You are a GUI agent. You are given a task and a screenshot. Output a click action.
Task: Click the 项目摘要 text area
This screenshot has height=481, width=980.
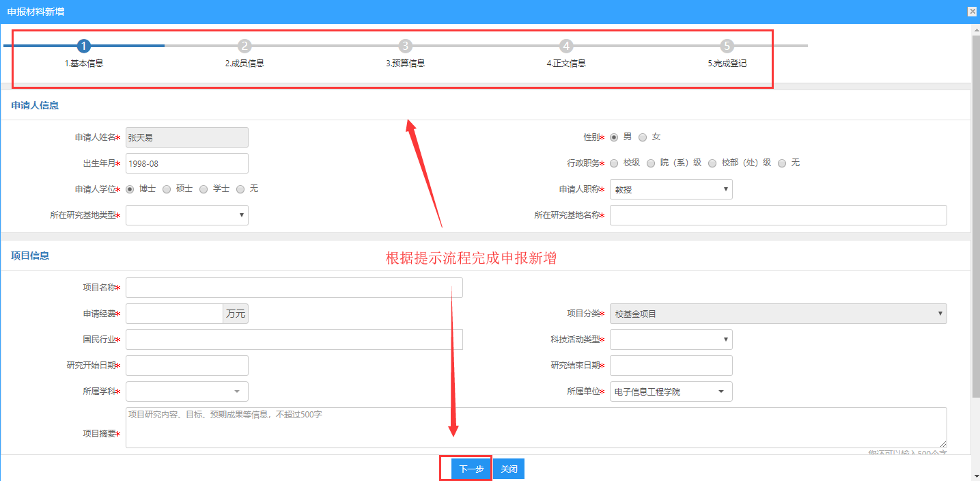tap(535, 427)
